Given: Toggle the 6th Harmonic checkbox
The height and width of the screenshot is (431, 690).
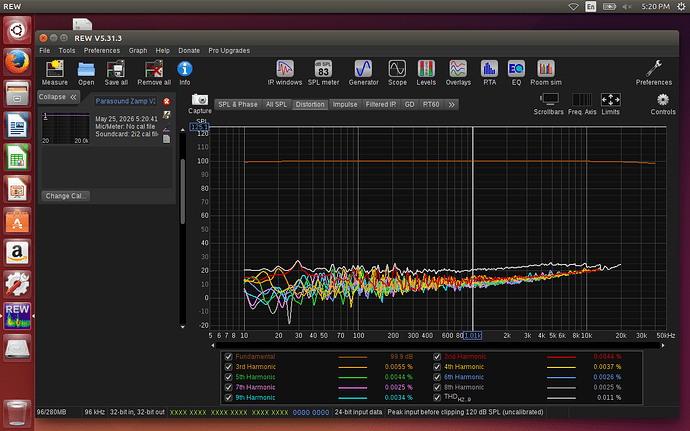Looking at the screenshot, I should pos(437,377).
